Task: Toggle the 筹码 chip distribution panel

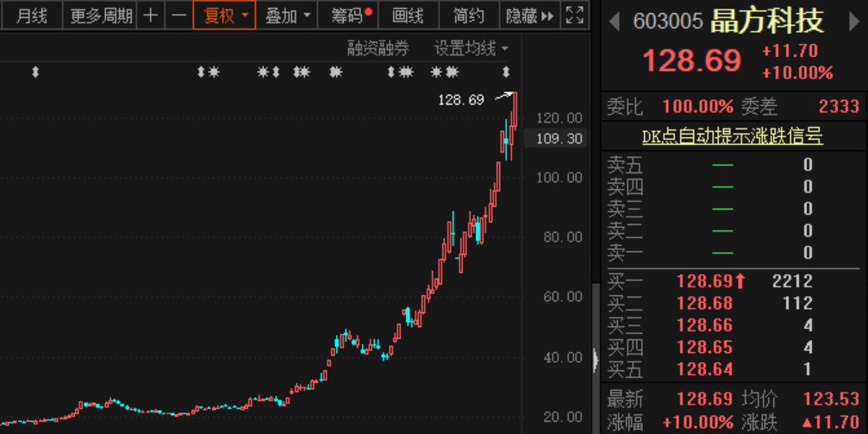Action: coord(347,16)
